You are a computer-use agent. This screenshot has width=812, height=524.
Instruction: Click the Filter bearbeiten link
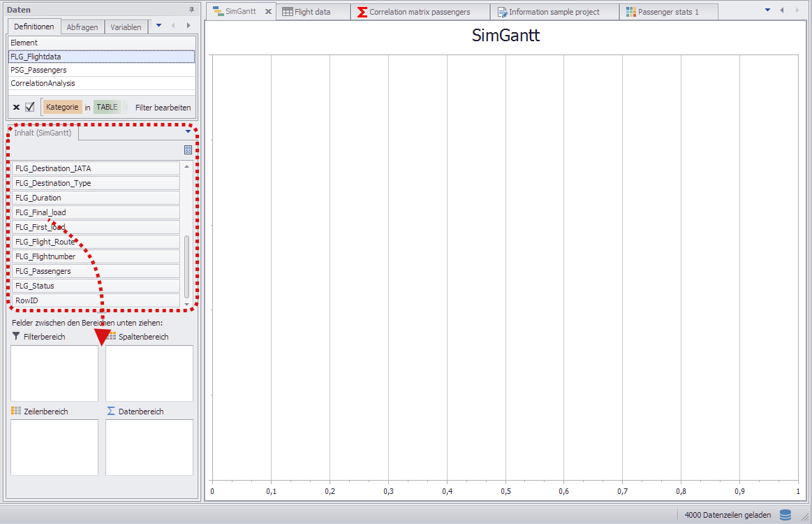click(162, 107)
